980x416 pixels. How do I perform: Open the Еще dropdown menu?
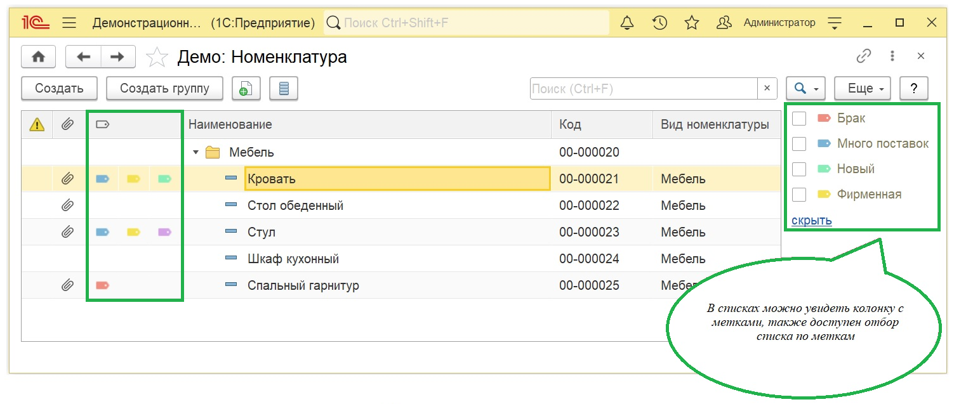862,89
